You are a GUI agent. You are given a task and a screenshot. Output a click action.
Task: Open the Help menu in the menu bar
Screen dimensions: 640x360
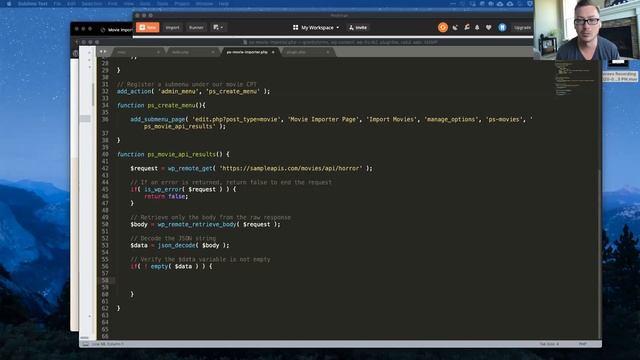pos(224,4)
